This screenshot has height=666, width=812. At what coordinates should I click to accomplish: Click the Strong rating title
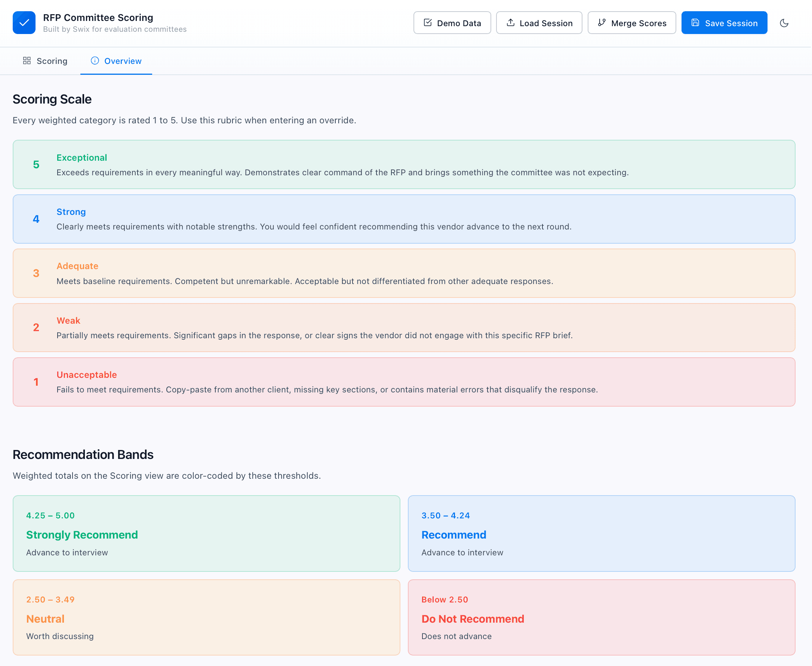coord(71,212)
